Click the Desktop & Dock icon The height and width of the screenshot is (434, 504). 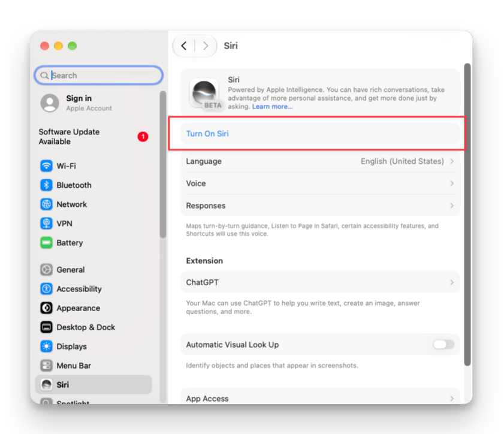point(46,327)
